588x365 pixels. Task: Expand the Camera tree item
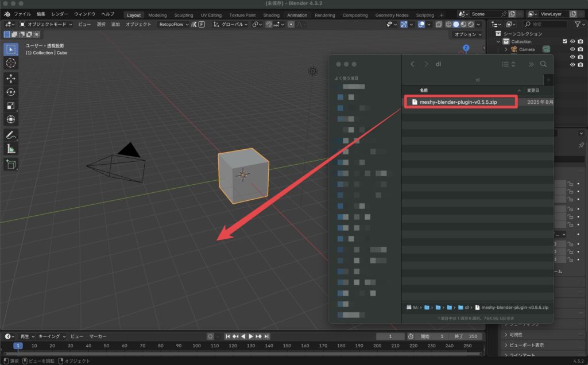(506, 49)
